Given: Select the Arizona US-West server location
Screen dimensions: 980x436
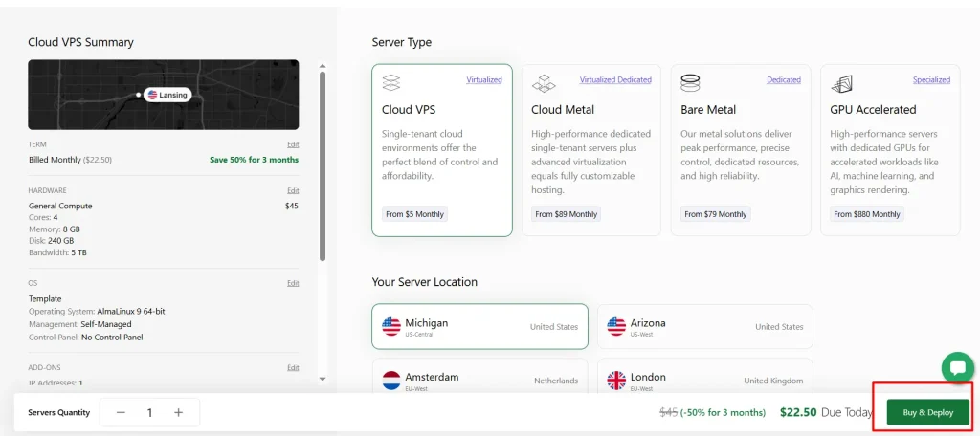Looking at the screenshot, I should click(x=705, y=327).
